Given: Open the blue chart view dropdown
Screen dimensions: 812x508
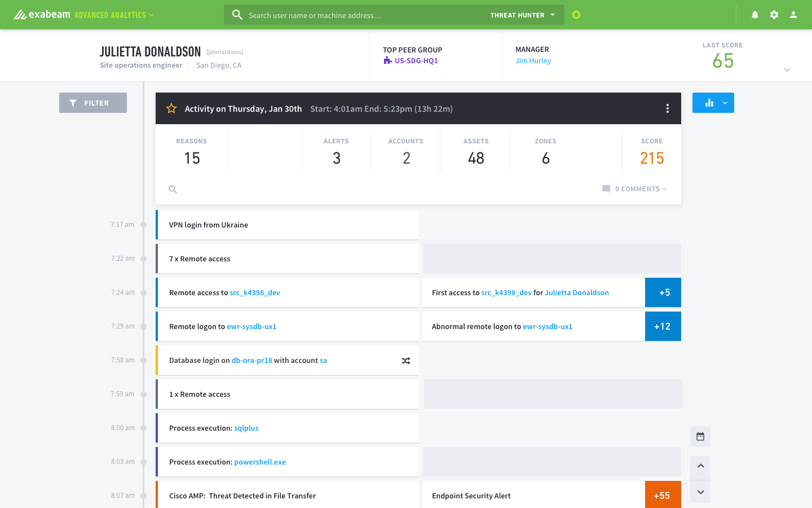Looking at the screenshot, I should pyautogui.click(x=725, y=103).
